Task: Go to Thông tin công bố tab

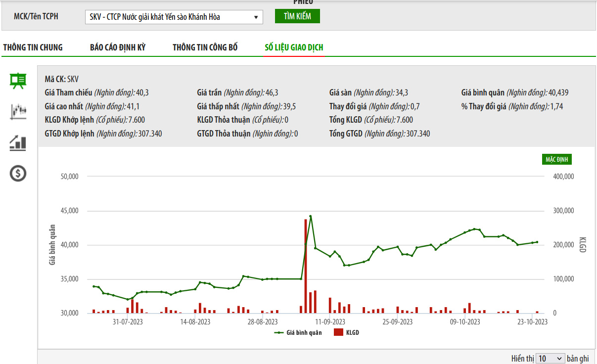Action: [x=205, y=47]
